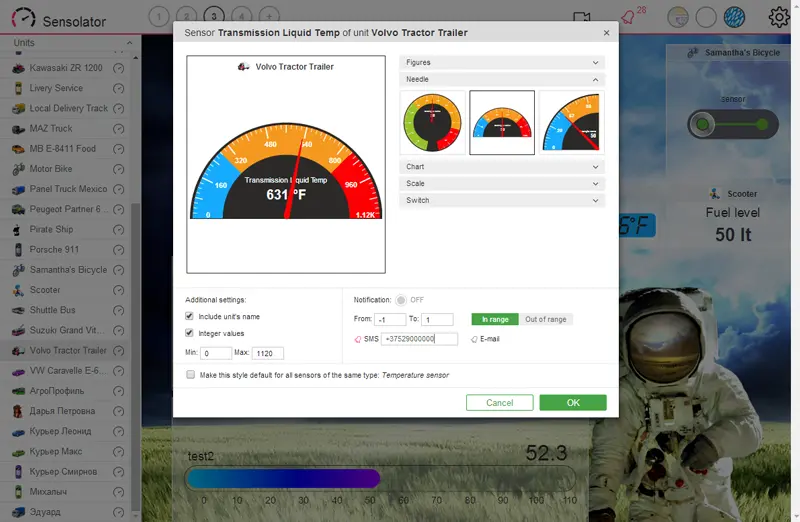This screenshot has height=522, width=800.
Task: Enable the Notification toggle switch
Action: tap(401, 300)
